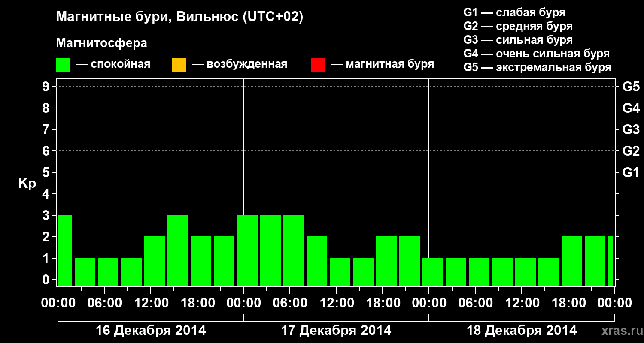Click Kp 1 bar at 12:00 on 17 Декабря
The height and width of the screenshot is (343, 644).
340,272
